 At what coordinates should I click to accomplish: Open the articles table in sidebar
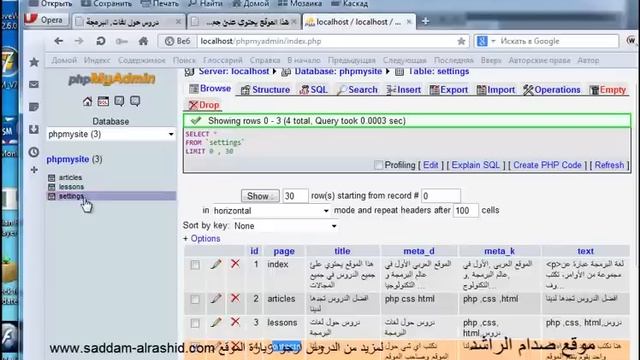tap(70, 178)
